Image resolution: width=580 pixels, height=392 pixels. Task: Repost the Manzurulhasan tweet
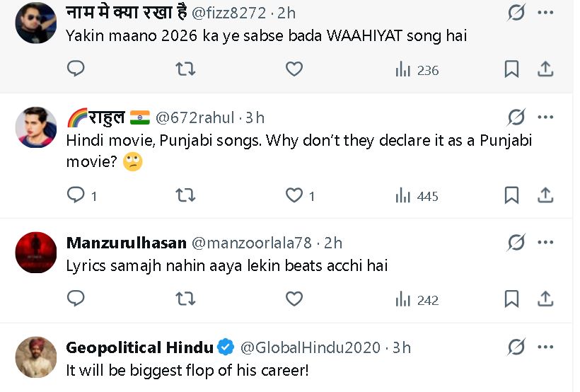tap(185, 299)
